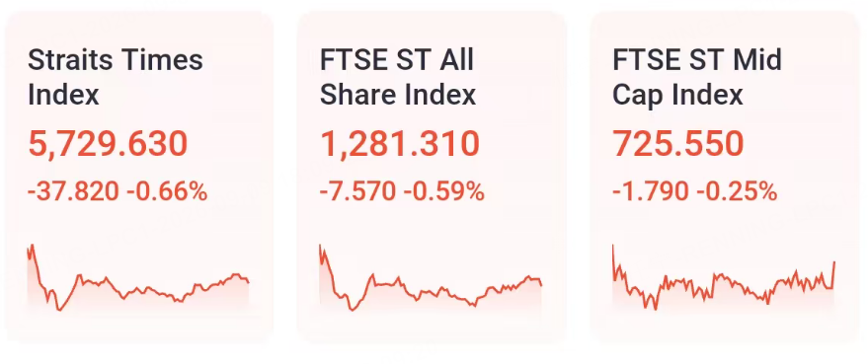The image size is (868, 364).
Task: Click the Straits Times Index title
Action: [x=116, y=78]
